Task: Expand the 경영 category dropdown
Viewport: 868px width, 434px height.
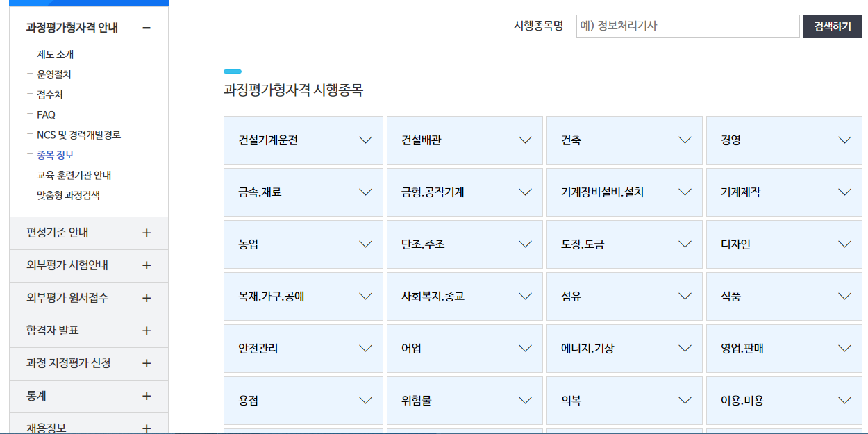Action: click(785, 140)
